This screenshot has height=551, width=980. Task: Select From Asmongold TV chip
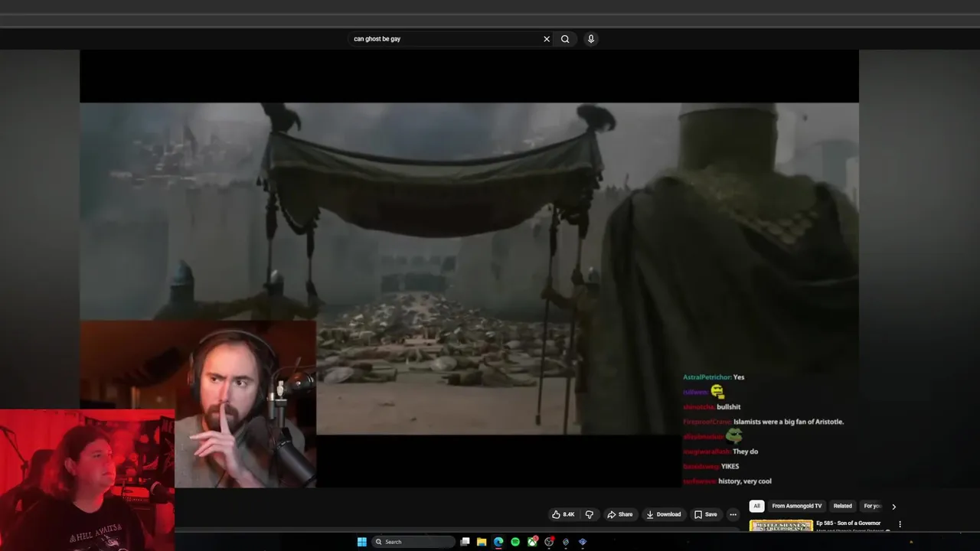click(x=796, y=506)
